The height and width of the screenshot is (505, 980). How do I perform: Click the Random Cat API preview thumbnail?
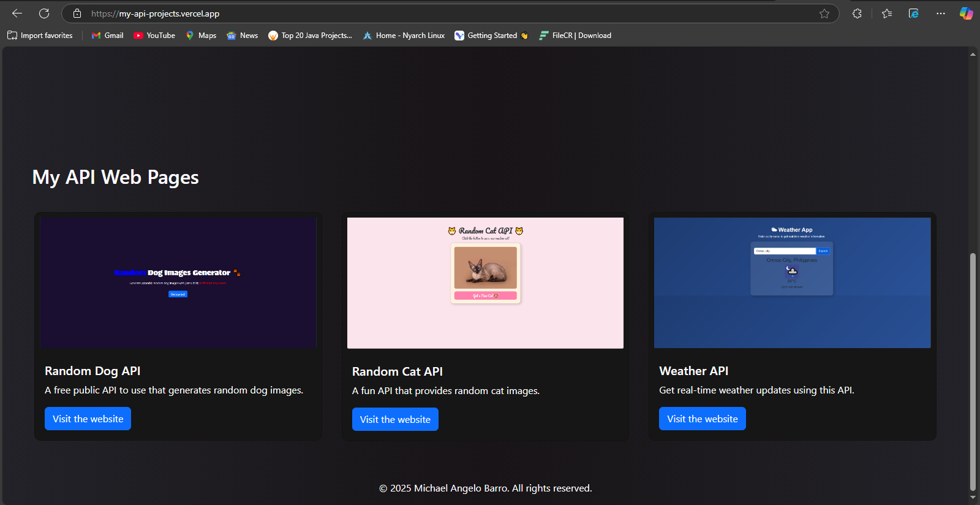click(485, 283)
